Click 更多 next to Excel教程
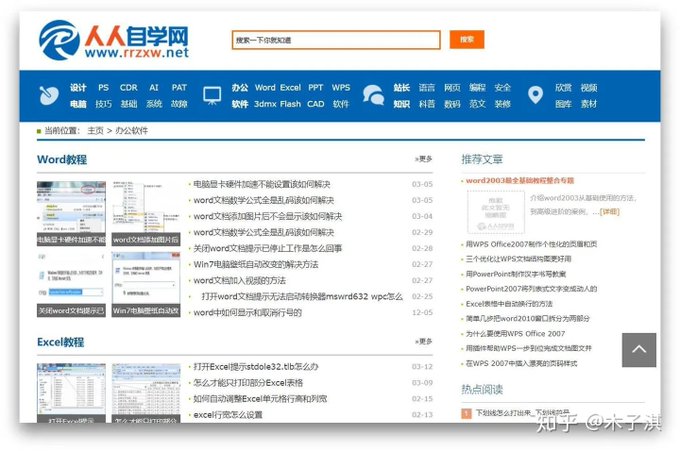 click(423, 342)
